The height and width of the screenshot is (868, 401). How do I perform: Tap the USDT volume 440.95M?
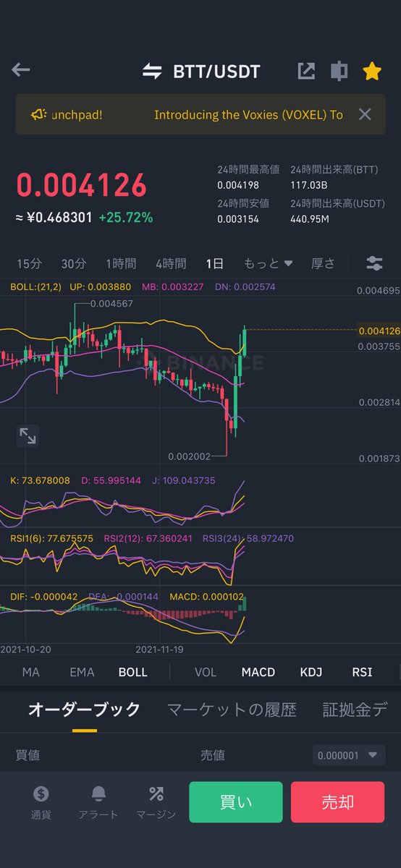tap(310, 219)
